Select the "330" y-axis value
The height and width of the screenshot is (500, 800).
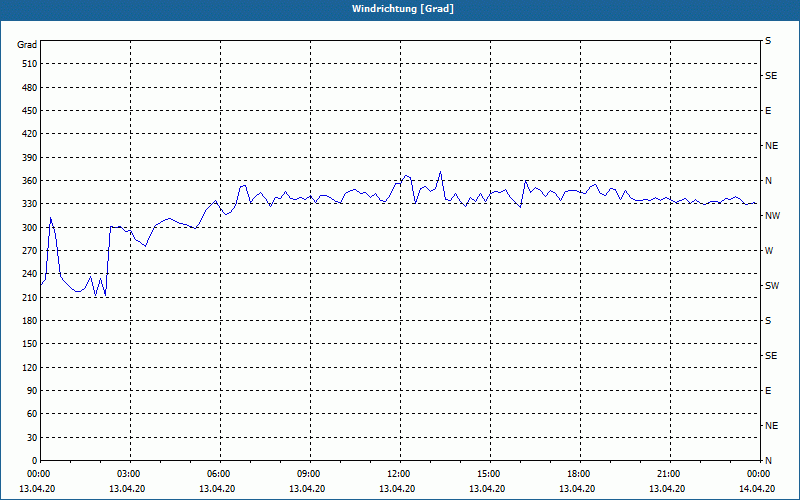pyautogui.click(x=30, y=204)
